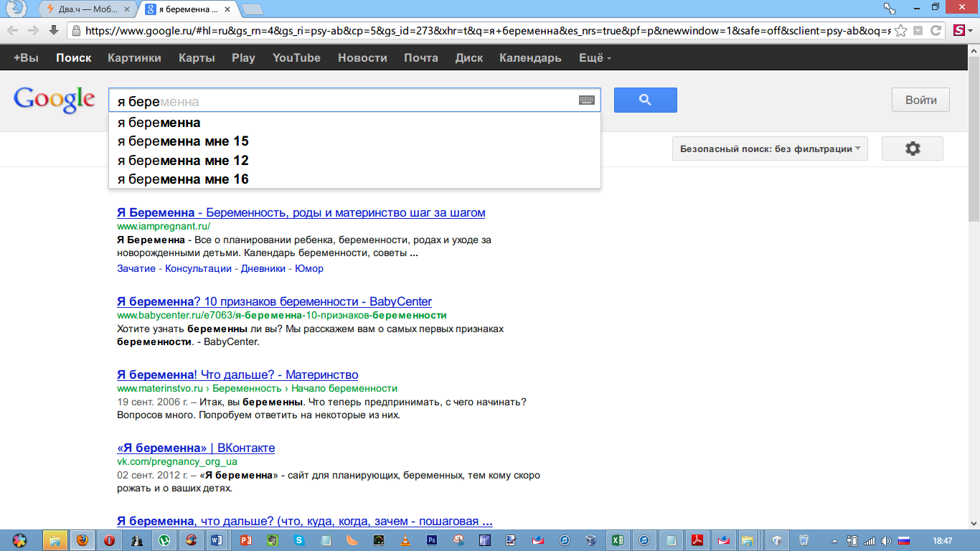Open a new browser tab
Viewport: 980px width, 551px height.
[253, 9]
